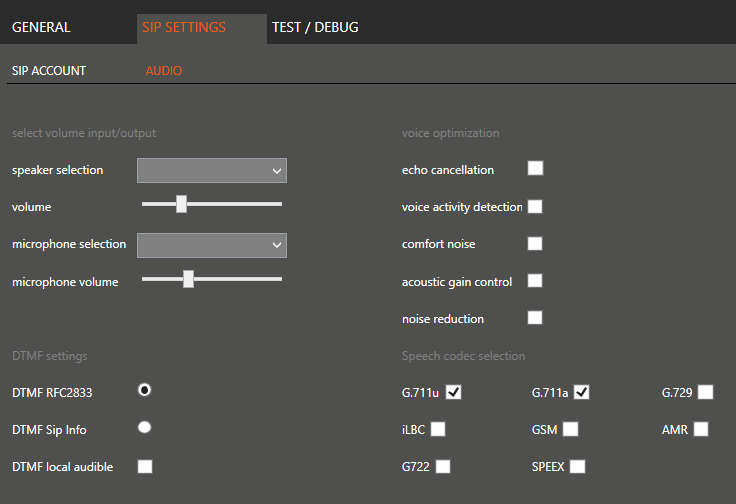Check the acoustic gain control box

[535, 280]
